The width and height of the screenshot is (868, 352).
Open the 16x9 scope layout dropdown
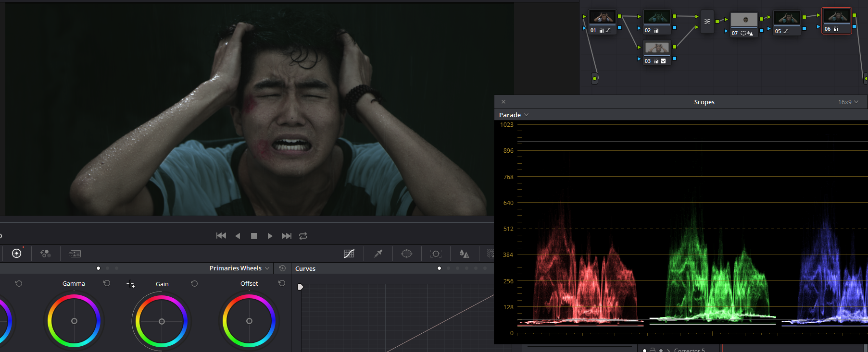[848, 102]
